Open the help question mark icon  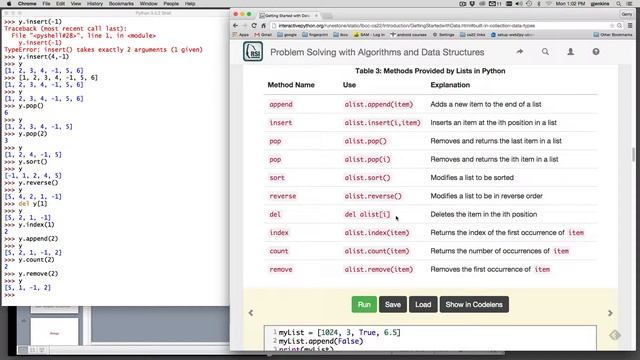point(596,52)
